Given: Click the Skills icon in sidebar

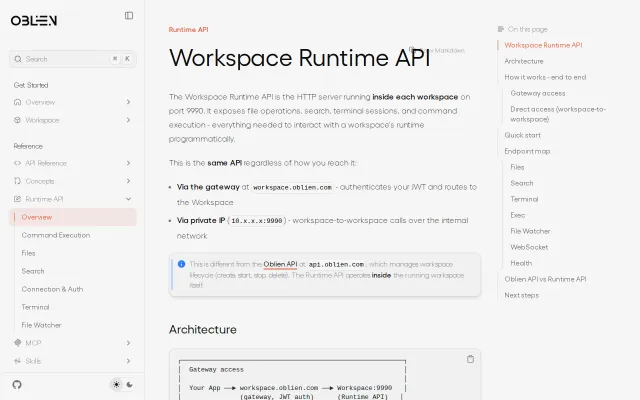Looking at the screenshot, I should pos(17,361).
